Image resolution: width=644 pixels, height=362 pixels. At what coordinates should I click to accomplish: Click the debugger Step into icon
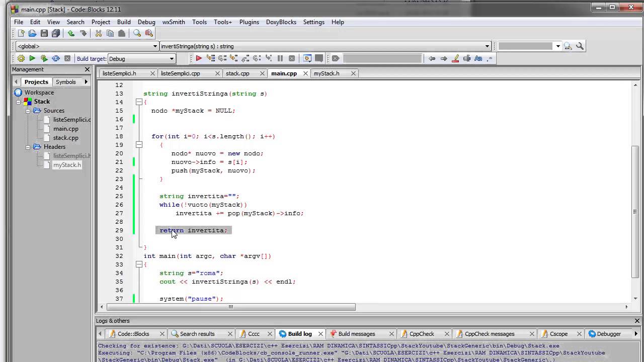click(x=233, y=58)
